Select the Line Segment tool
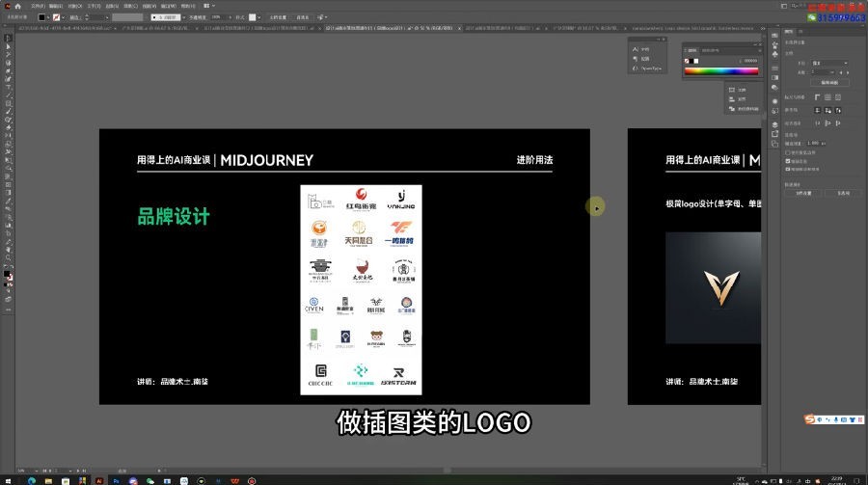 coord(8,95)
